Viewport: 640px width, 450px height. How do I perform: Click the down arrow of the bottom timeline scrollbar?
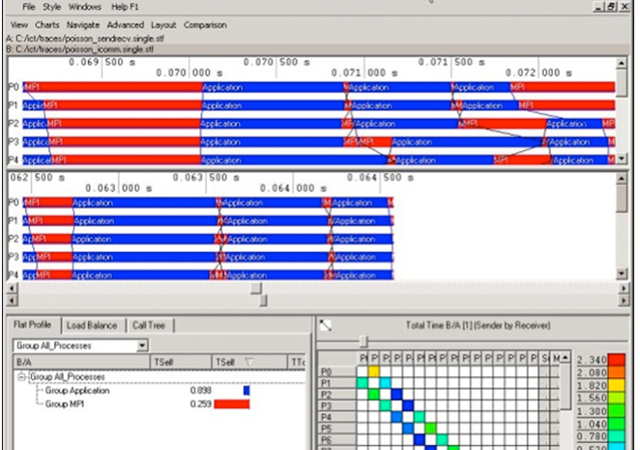tap(621, 274)
